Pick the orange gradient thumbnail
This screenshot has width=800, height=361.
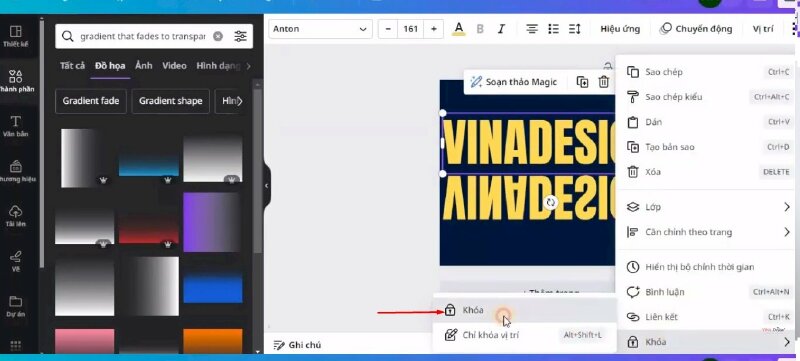(213, 341)
